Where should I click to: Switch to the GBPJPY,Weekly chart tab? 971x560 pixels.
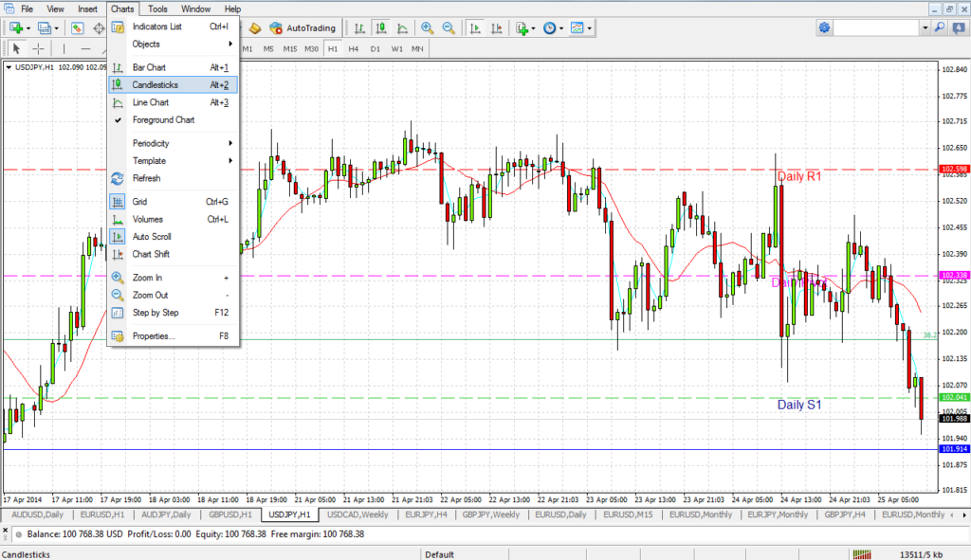[x=491, y=515]
